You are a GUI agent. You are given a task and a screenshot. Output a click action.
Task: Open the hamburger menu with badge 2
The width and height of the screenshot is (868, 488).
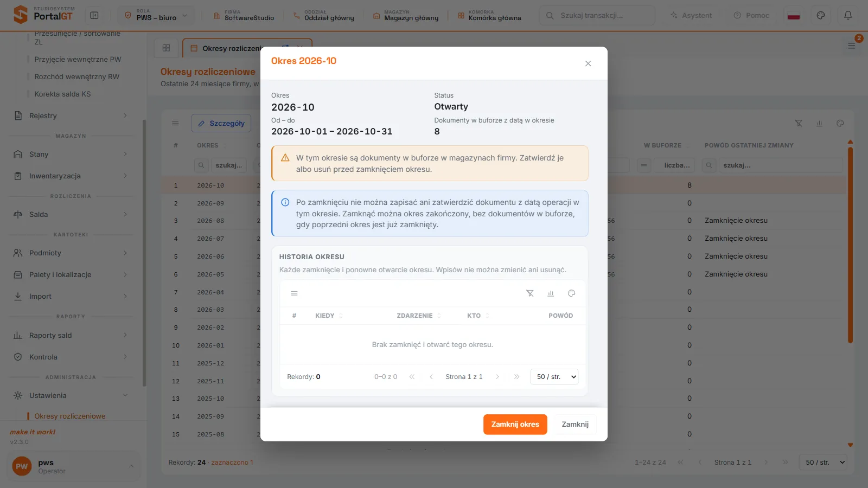coord(852,46)
